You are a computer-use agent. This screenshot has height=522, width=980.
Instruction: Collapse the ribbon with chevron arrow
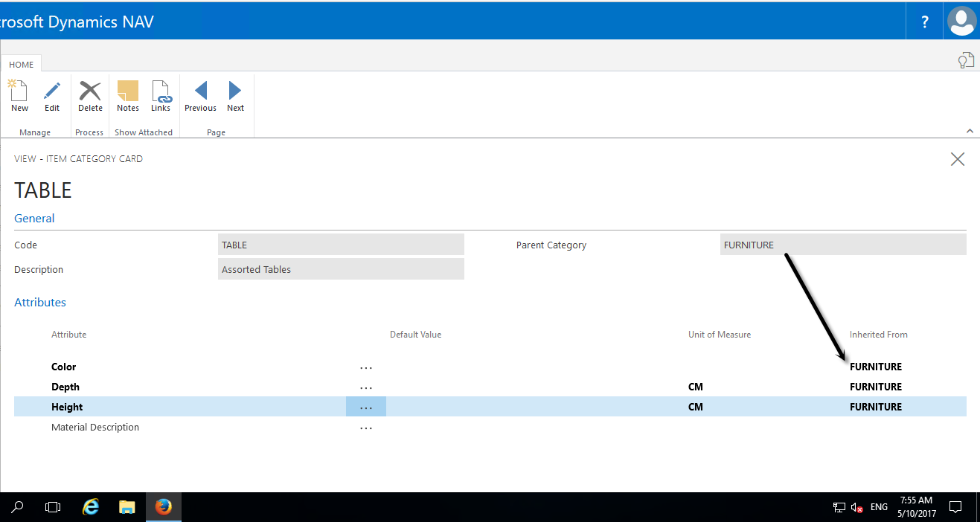[970, 131]
